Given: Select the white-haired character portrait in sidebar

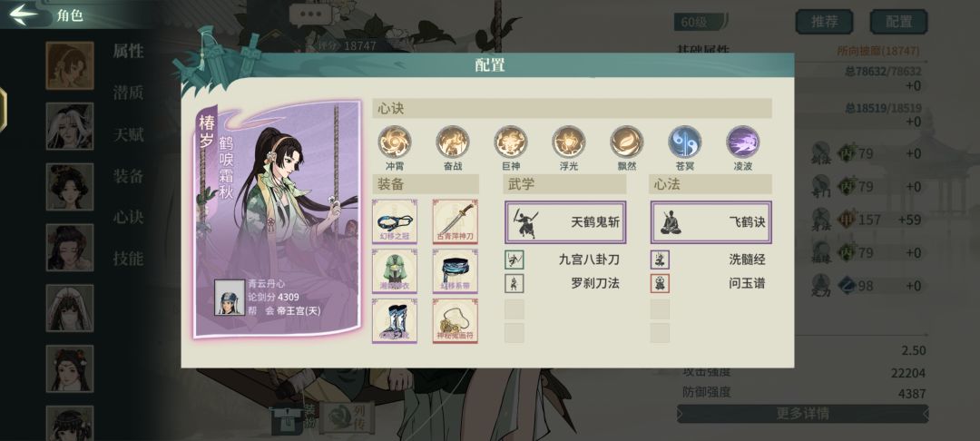Looking at the screenshot, I should click(70, 126).
